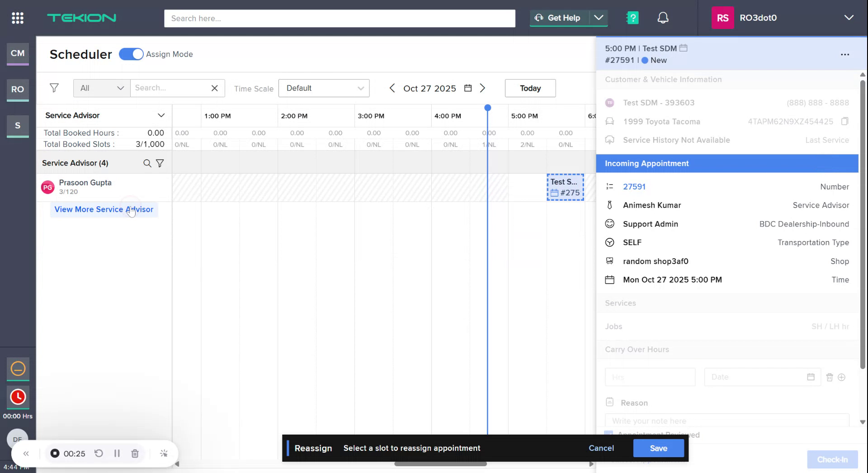Delete Carry Over Hours entry via trash icon
The width and height of the screenshot is (868, 473).
[x=830, y=377]
